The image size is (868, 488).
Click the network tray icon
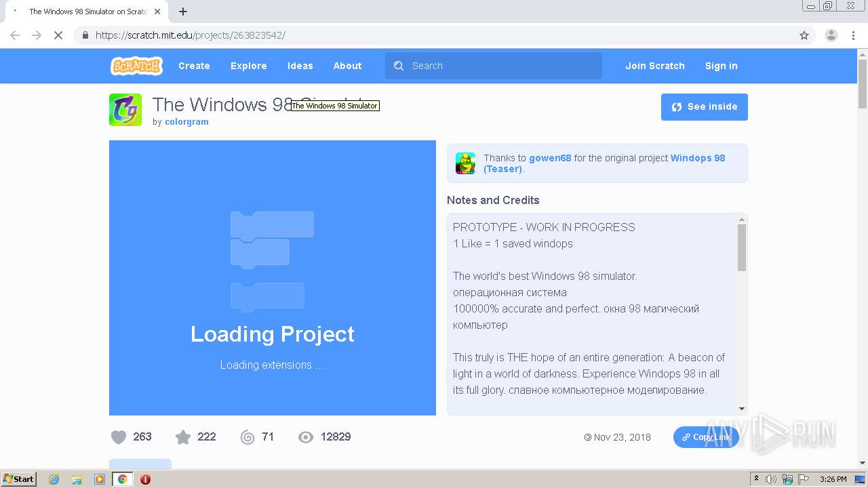click(x=787, y=479)
